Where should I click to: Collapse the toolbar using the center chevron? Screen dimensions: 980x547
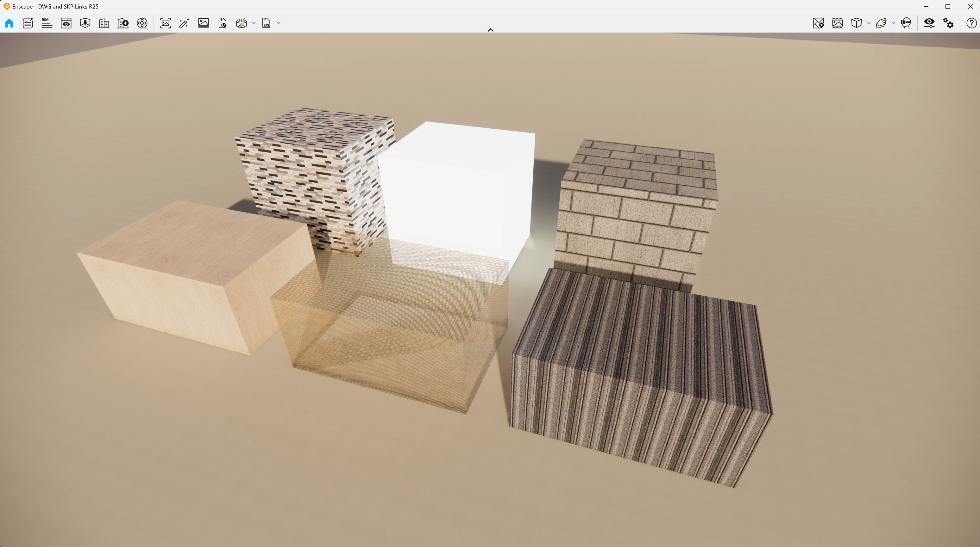click(490, 30)
